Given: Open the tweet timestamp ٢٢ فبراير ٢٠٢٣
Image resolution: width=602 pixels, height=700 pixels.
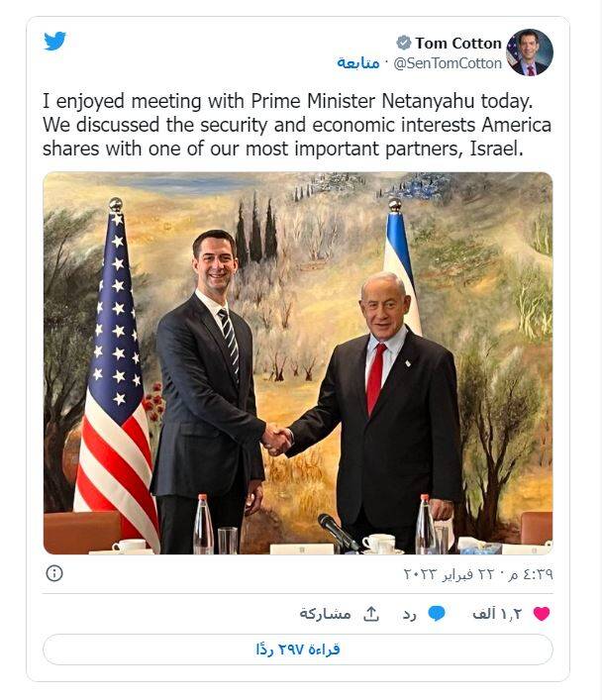Looking at the screenshot, I should (477, 573).
